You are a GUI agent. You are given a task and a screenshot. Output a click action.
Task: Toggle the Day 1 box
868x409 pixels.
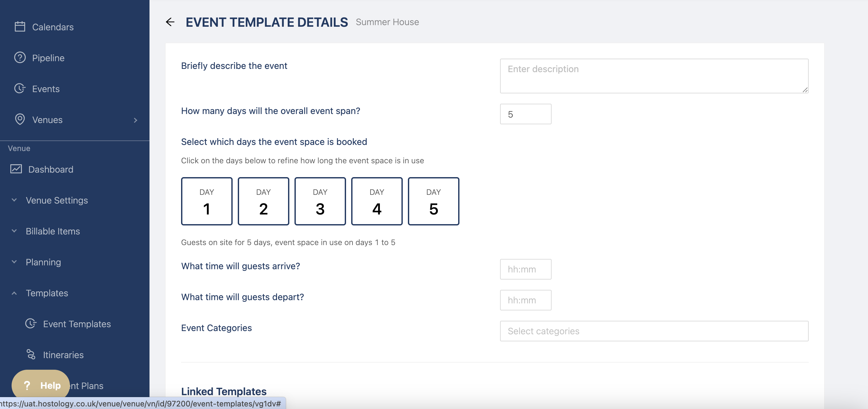pyautogui.click(x=207, y=201)
